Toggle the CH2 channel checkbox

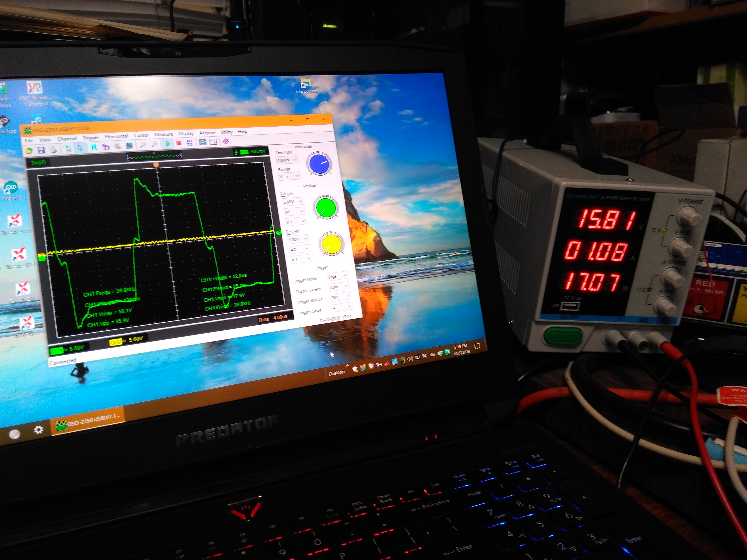click(288, 232)
